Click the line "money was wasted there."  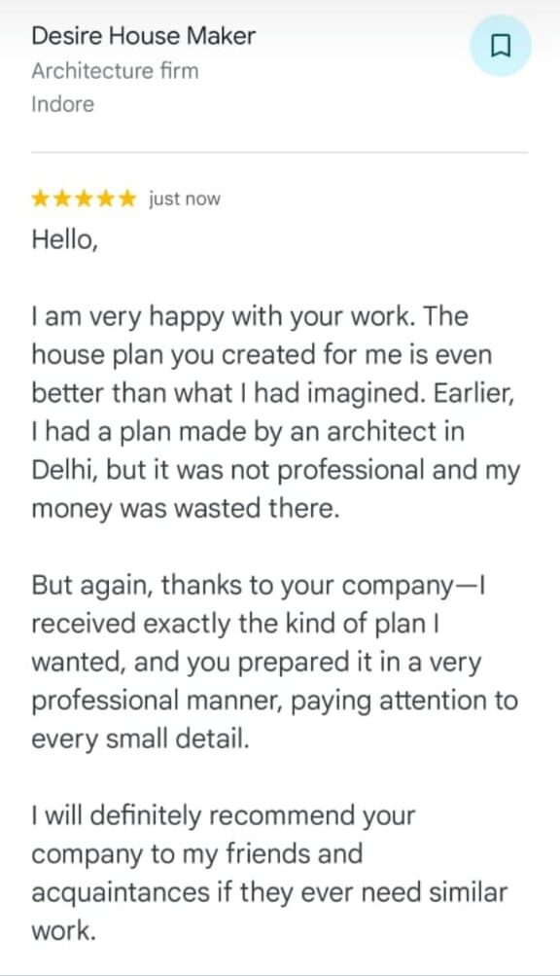point(186,509)
